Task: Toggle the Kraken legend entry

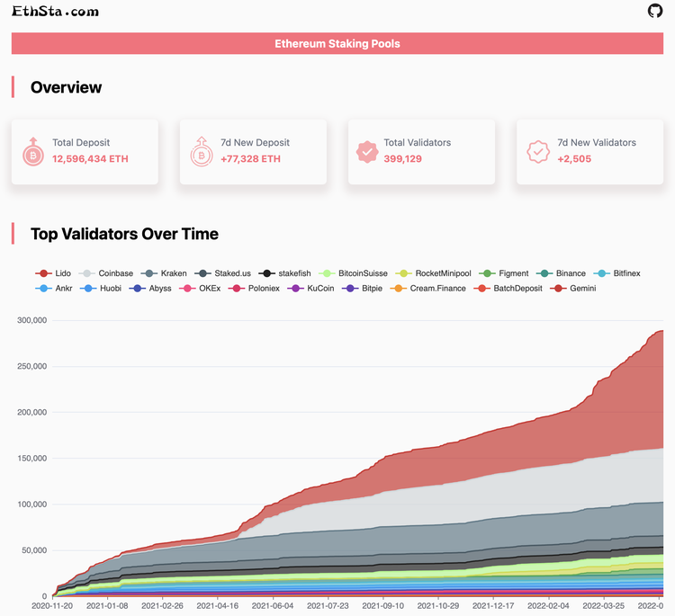Action: click(x=164, y=273)
